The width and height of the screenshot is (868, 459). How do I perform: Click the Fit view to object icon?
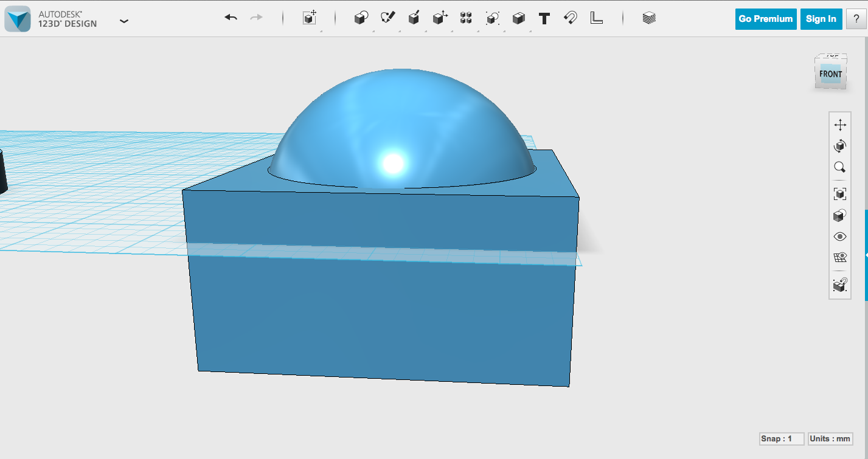click(840, 194)
